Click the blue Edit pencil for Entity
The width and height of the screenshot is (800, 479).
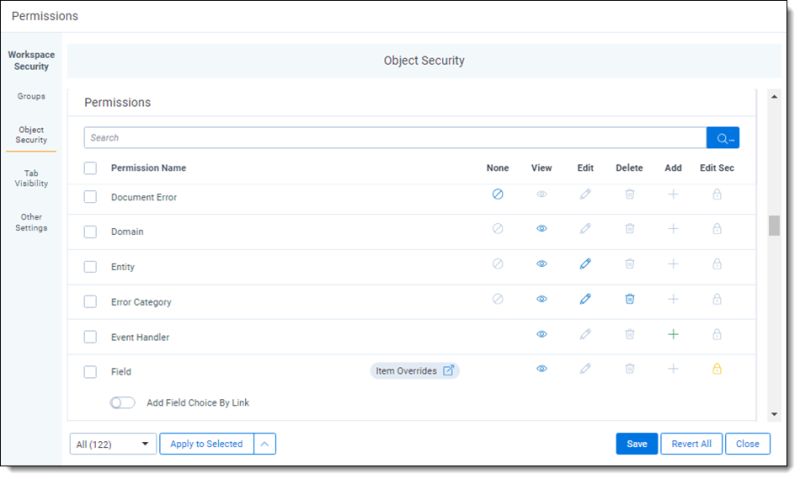point(585,264)
